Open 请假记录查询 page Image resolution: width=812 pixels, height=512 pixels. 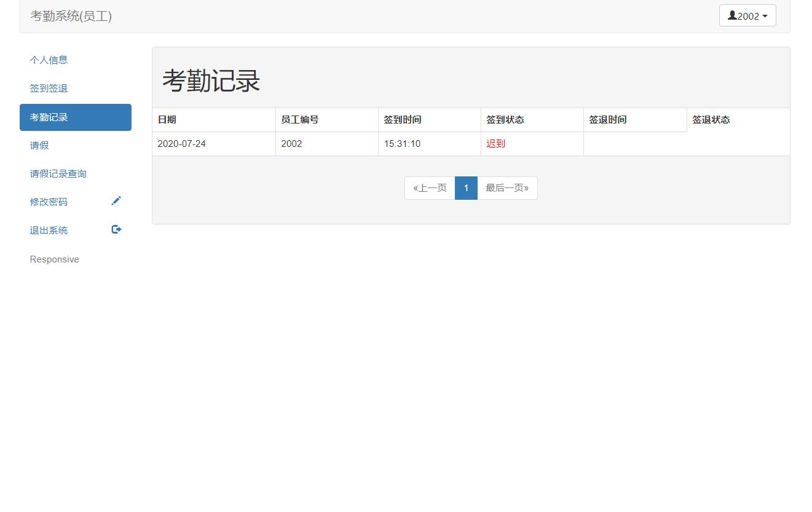(x=58, y=173)
